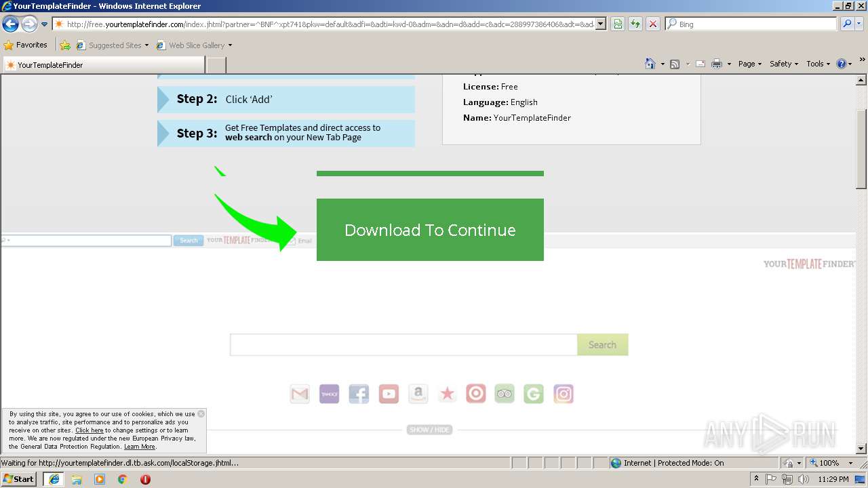
Task: Open the Page menu
Action: [x=750, y=64]
